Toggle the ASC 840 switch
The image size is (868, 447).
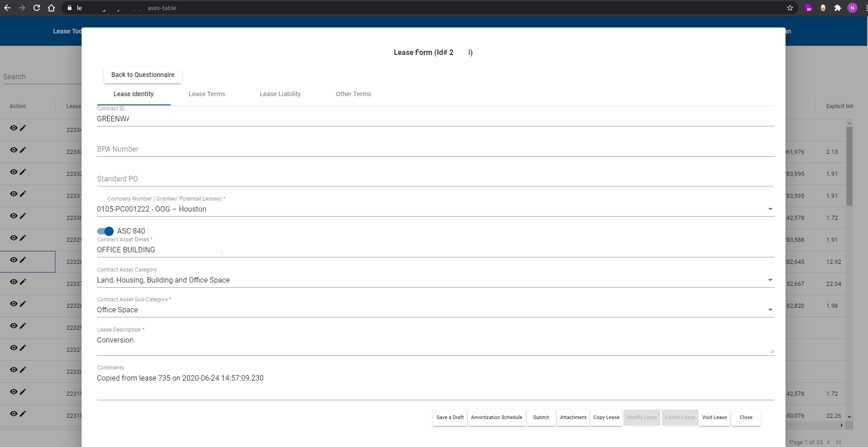105,231
